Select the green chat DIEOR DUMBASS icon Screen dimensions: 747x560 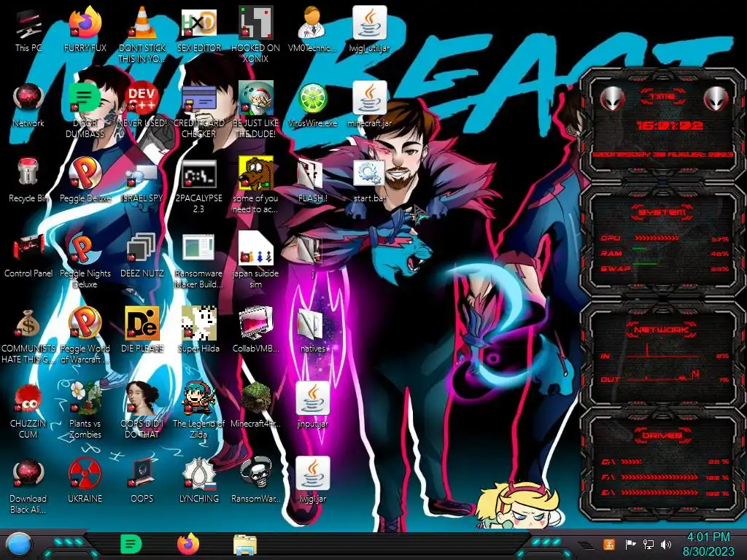click(x=85, y=98)
